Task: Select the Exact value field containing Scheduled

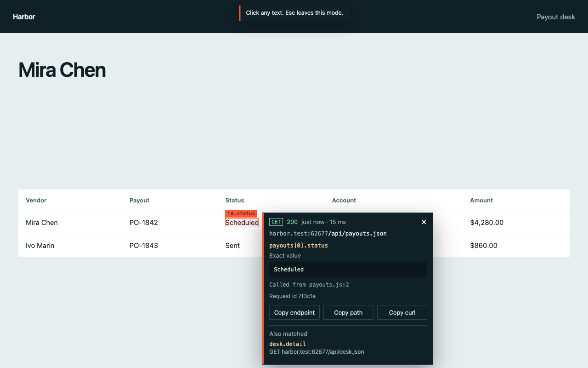Action: tap(348, 270)
